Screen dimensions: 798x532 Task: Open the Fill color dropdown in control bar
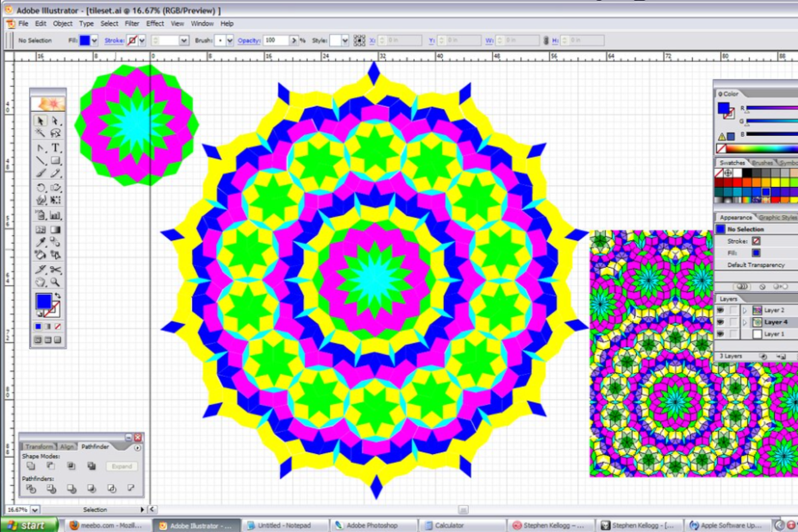click(x=95, y=40)
